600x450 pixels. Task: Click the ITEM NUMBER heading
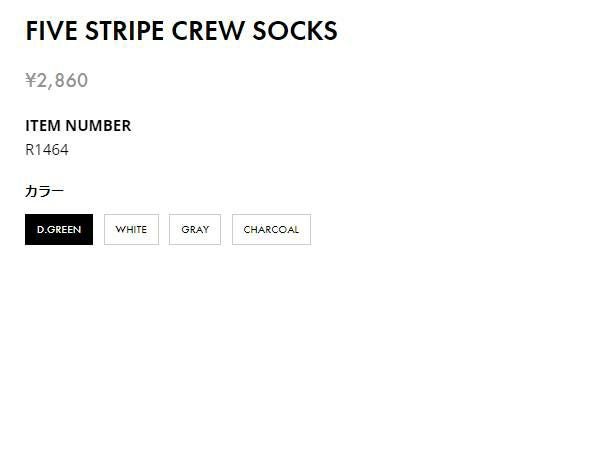(78, 126)
